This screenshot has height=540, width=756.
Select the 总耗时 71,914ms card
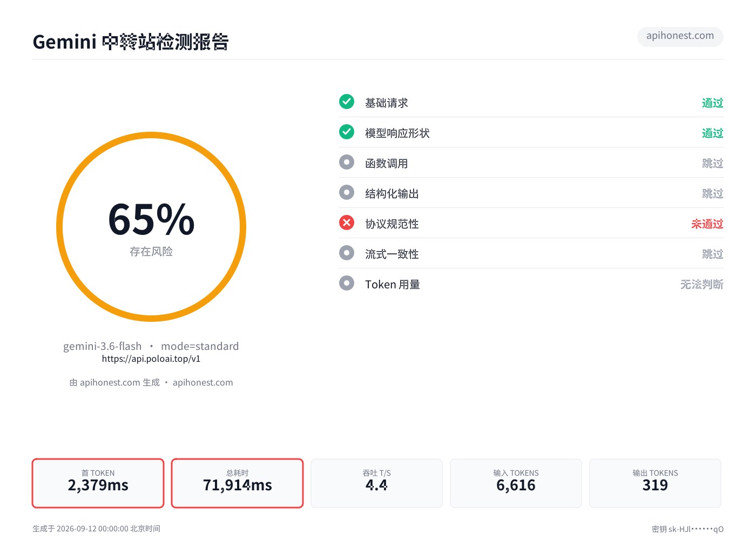click(x=237, y=483)
